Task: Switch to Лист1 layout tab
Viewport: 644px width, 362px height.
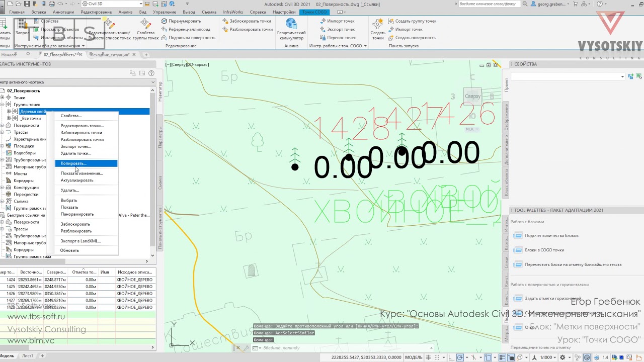Action: 27,356
